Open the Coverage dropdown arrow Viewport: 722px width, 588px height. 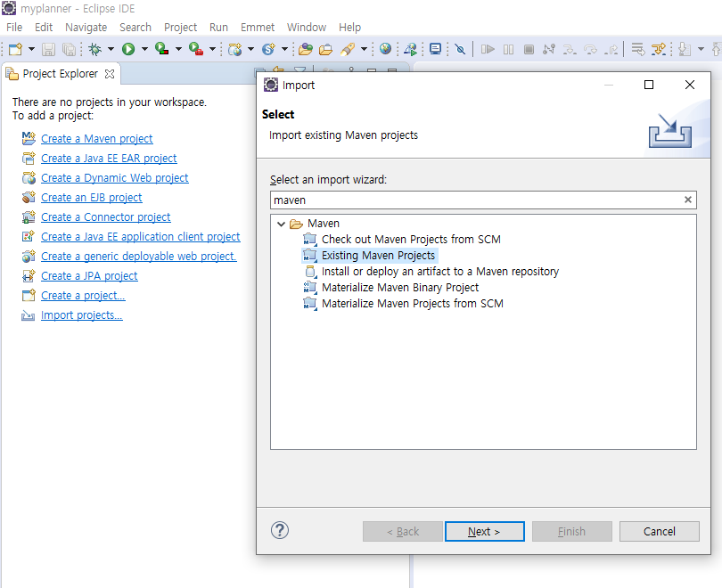click(178, 49)
